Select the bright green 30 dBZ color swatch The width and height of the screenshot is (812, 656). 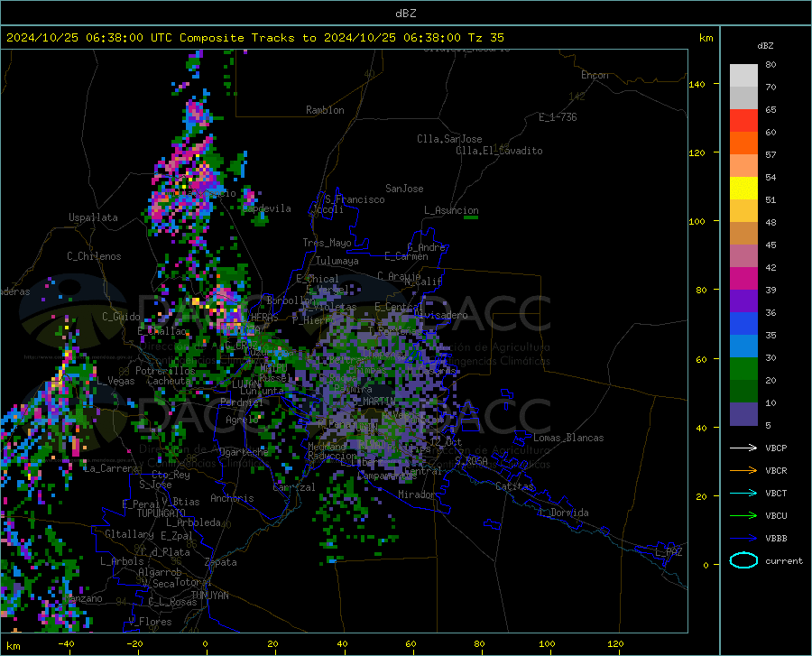[743, 369]
